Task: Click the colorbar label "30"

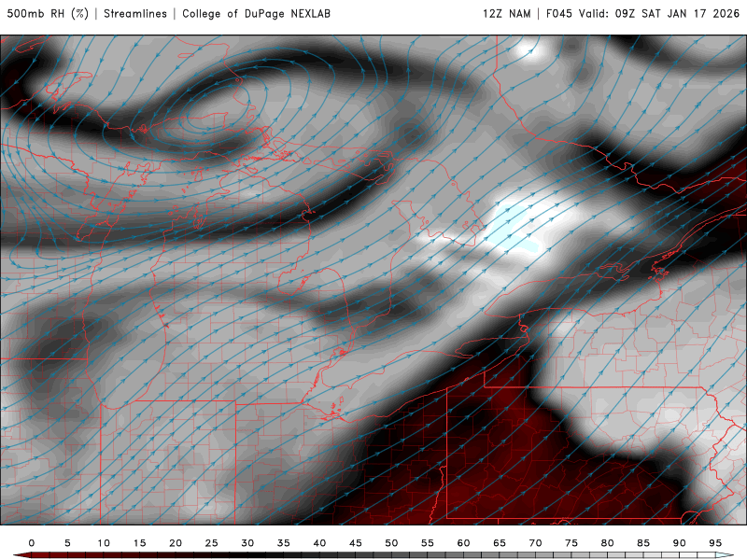Action: [x=247, y=543]
